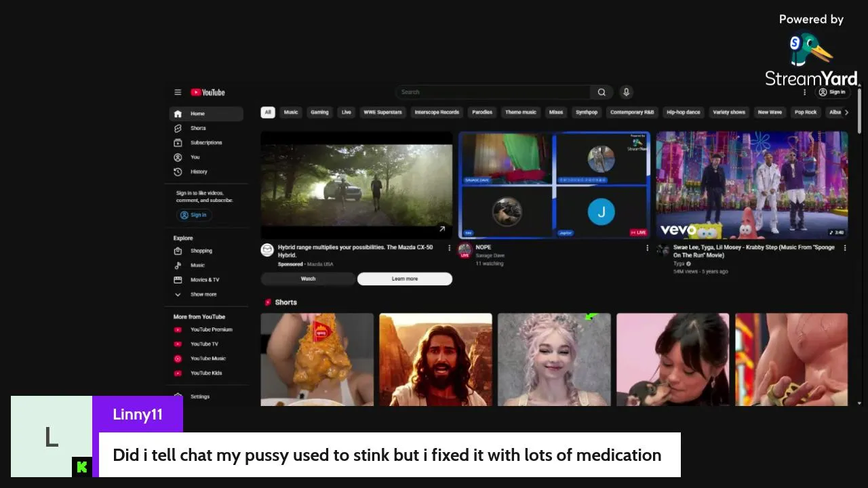Select the Variety shows filter chip
This screenshot has width=868, height=488.
point(729,113)
